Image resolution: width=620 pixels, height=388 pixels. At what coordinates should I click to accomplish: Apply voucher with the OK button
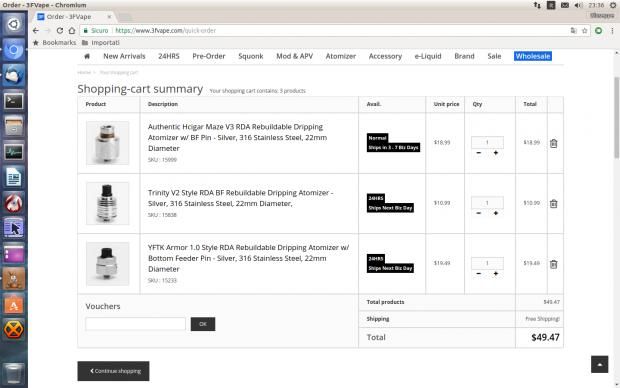click(x=203, y=324)
